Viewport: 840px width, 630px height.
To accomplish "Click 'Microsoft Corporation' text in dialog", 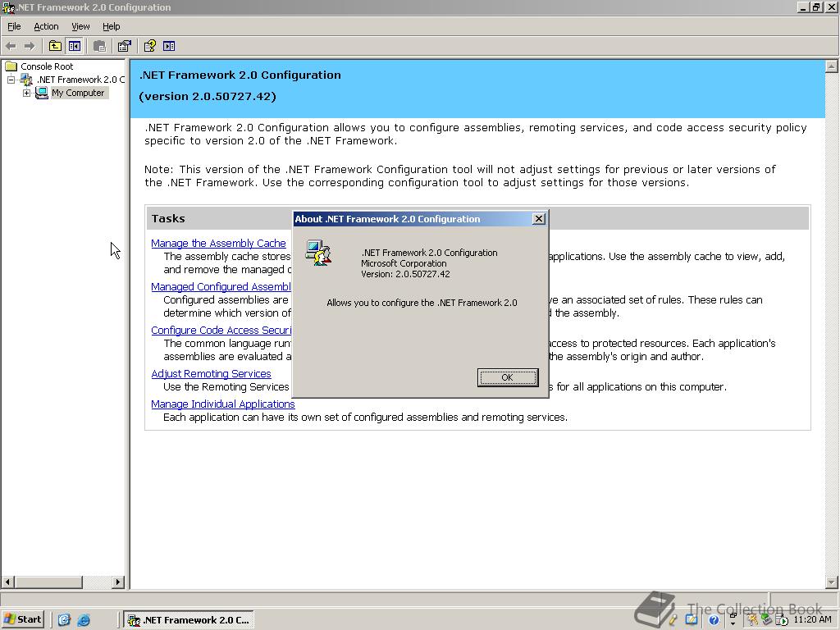I will click(404, 263).
